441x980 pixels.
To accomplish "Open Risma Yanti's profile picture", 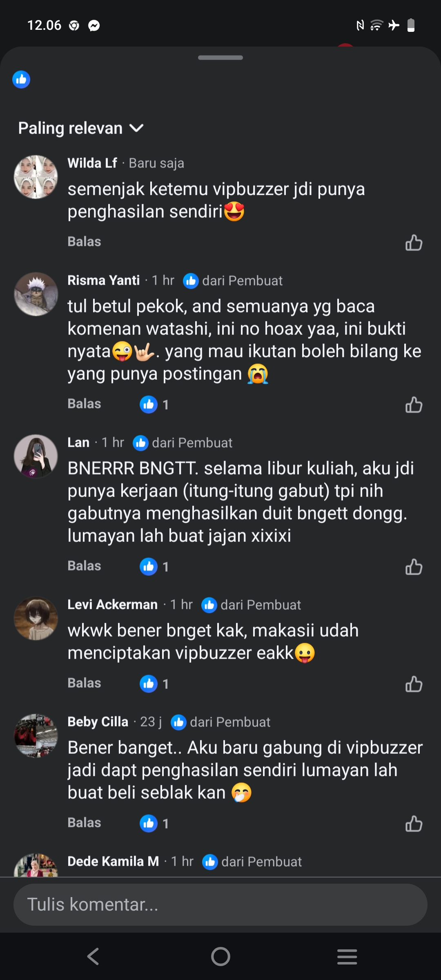I will pyautogui.click(x=36, y=294).
